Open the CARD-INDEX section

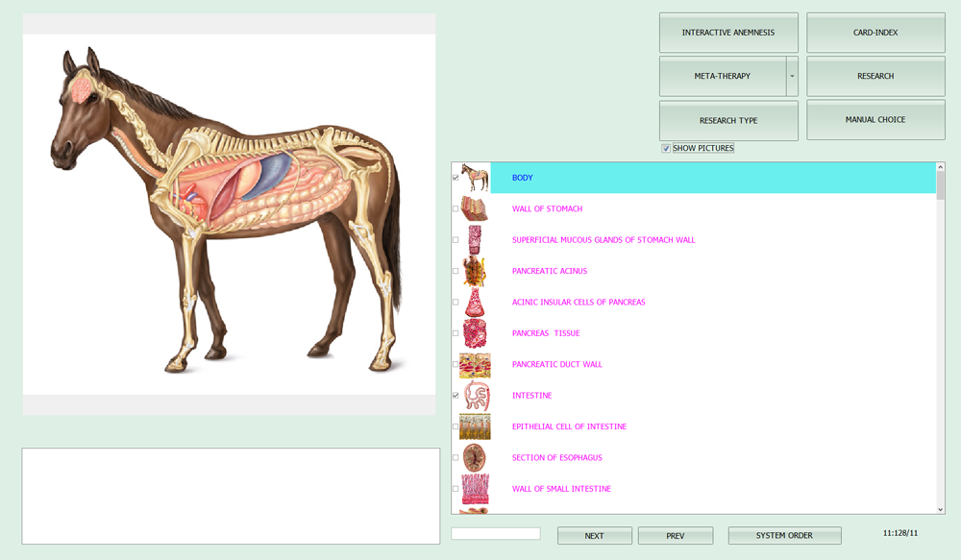875,33
